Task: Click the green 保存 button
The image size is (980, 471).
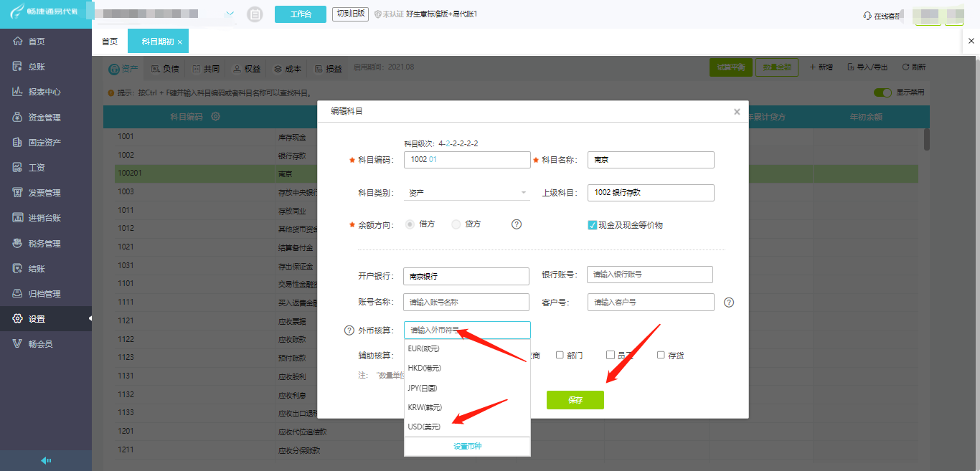Action: [575, 400]
